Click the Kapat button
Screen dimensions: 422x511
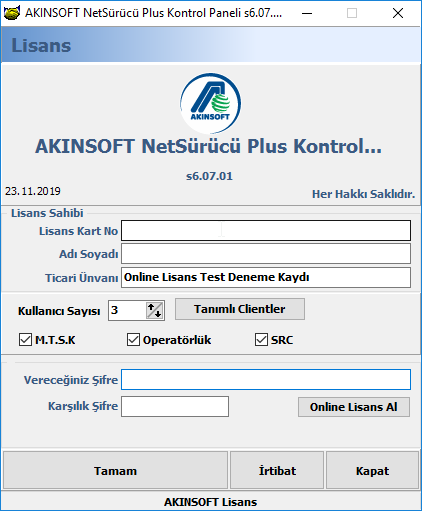[372, 470]
